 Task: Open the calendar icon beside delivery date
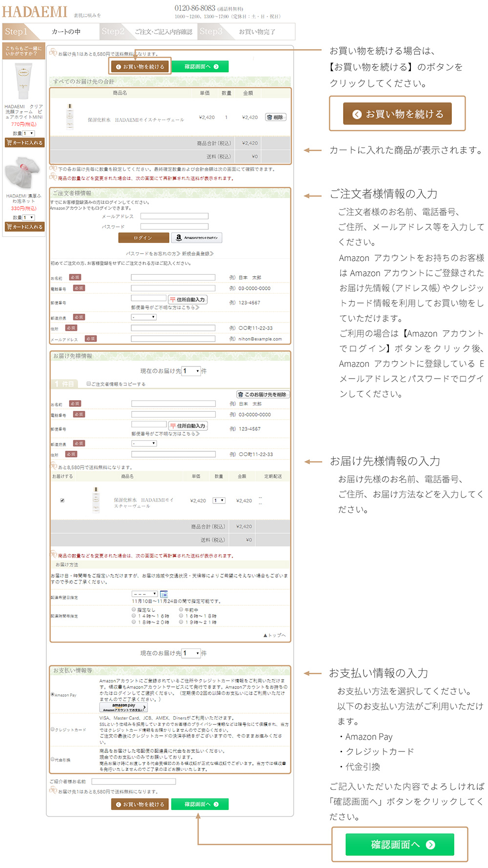point(164,594)
